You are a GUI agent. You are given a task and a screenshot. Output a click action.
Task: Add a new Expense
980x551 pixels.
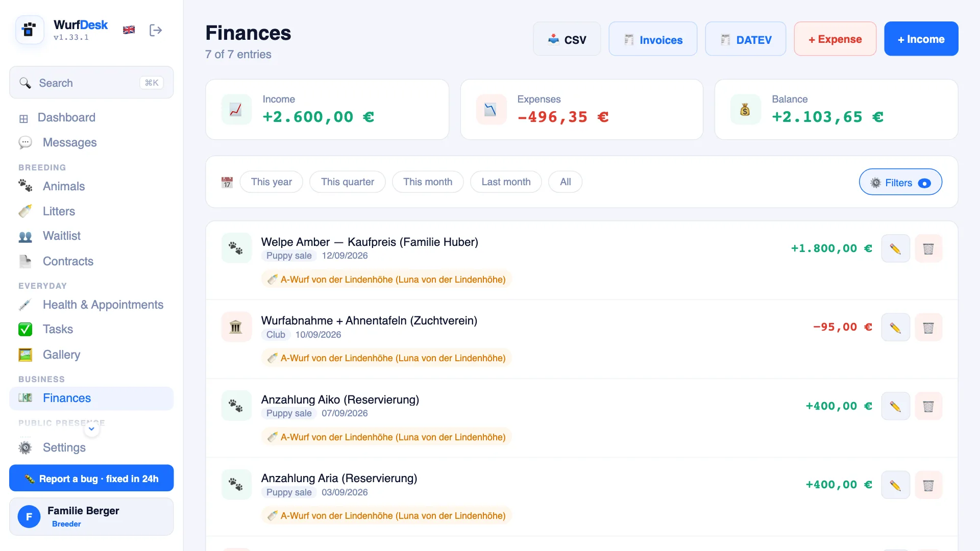[x=835, y=39]
